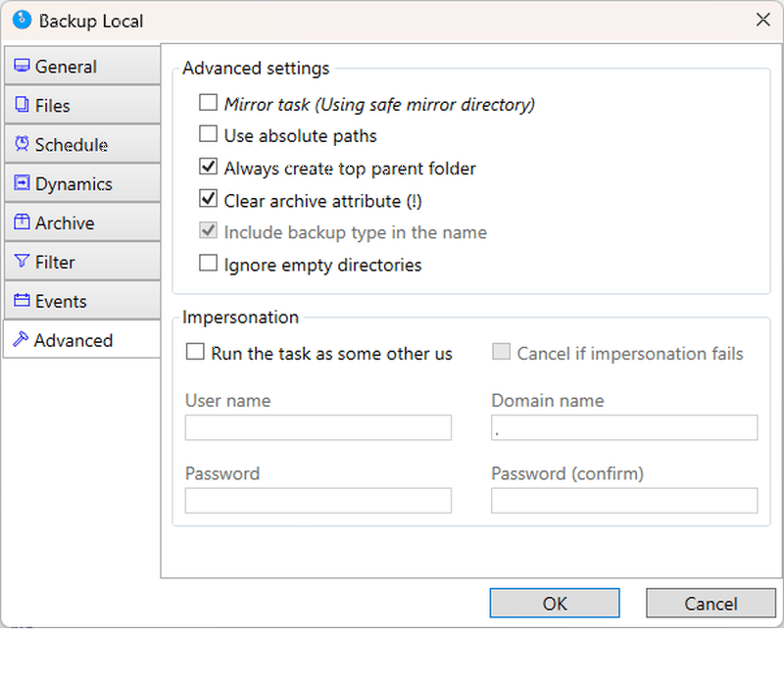Click the Filter tab funnel icon
Image resolution: width=784 pixels, height=686 pixels.
22,261
